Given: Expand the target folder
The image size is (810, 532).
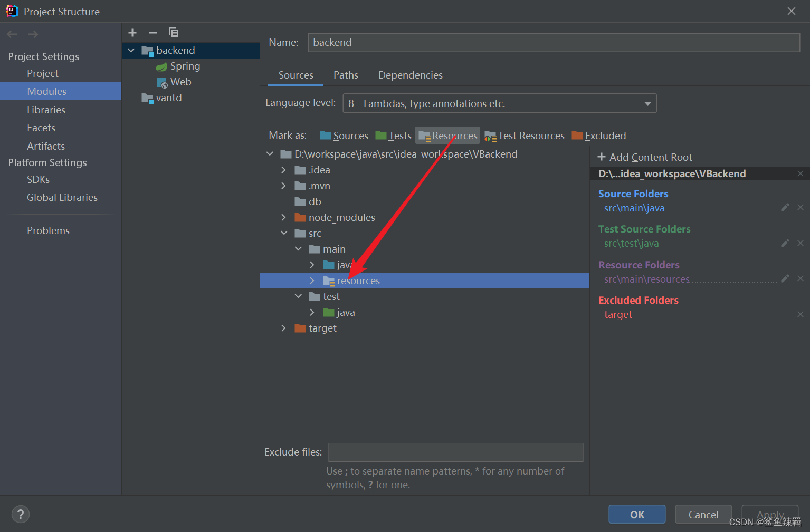Looking at the screenshot, I should click(283, 328).
